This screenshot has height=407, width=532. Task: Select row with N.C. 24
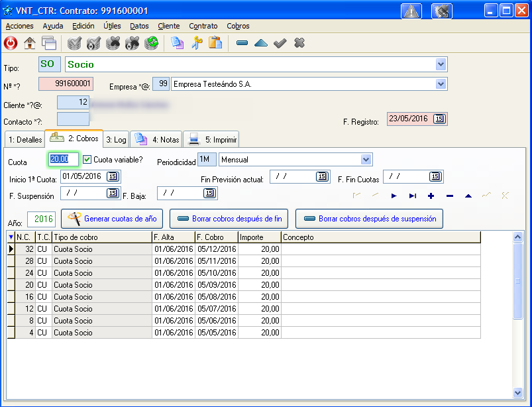tap(244, 273)
